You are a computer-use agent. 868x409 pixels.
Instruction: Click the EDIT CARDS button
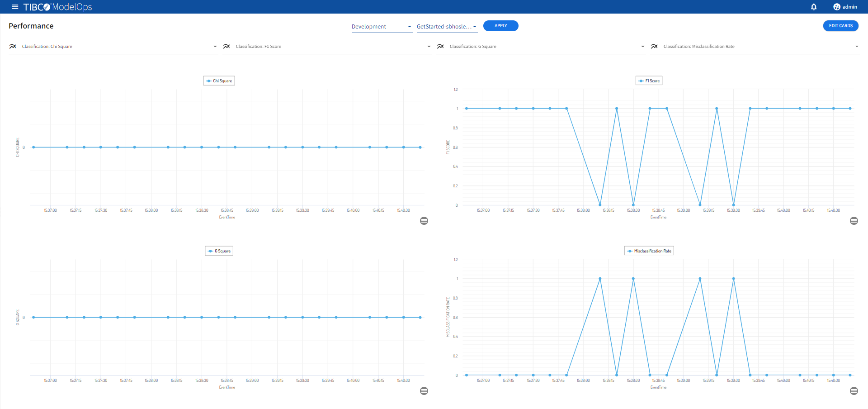click(840, 26)
